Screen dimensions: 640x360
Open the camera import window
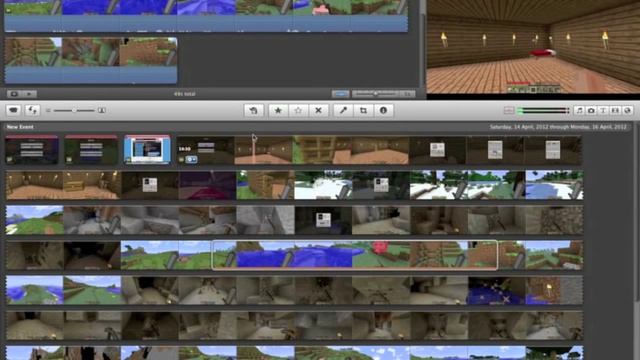click(x=14, y=111)
